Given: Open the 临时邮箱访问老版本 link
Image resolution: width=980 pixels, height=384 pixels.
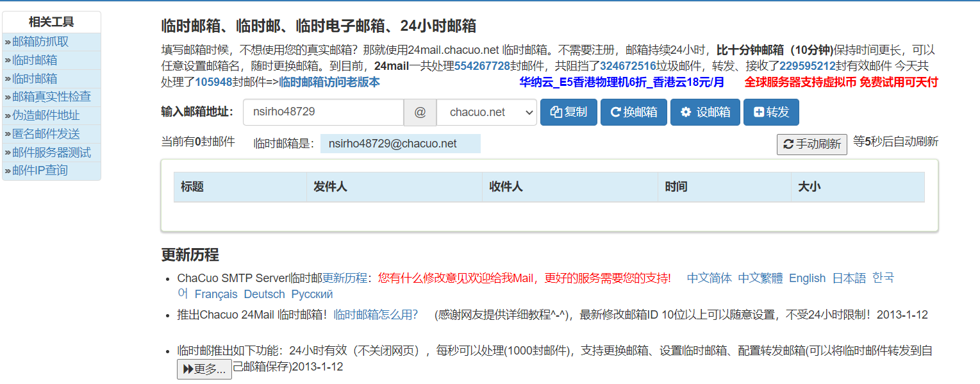Looking at the screenshot, I should click(x=329, y=82).
